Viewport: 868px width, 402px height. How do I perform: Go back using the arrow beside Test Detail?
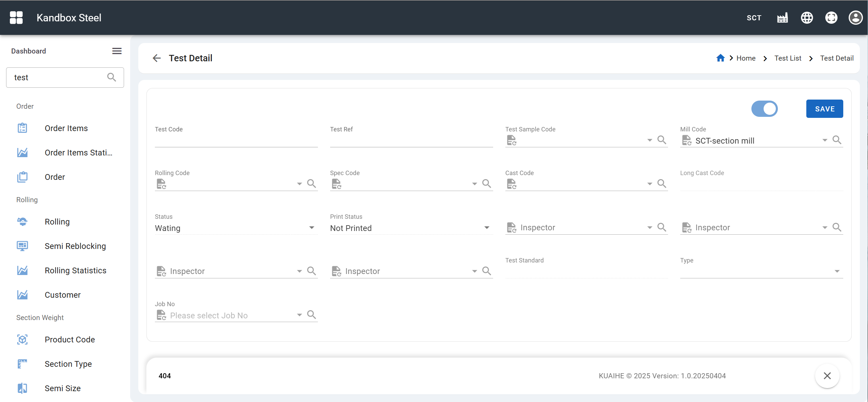[x=157, y=58]
